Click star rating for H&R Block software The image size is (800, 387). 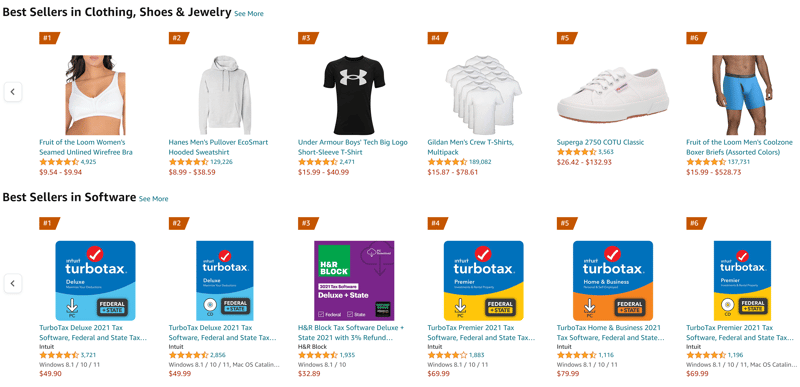[318, 355]
